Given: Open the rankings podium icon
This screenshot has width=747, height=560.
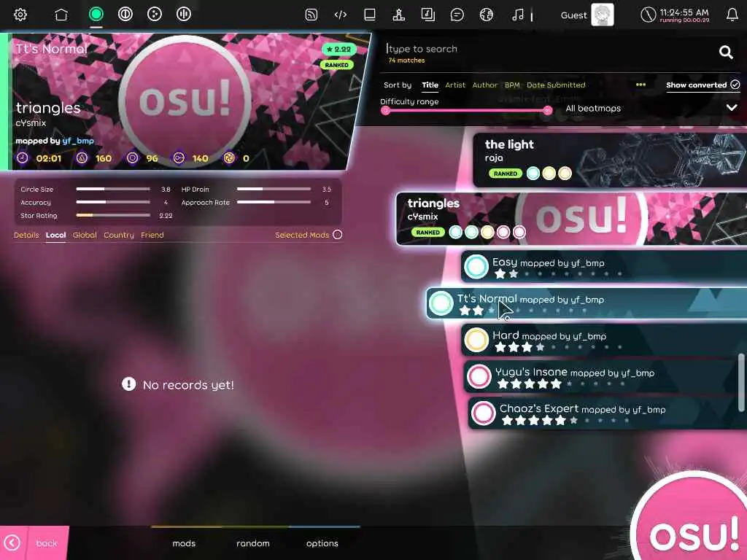Looking at the screenshot, I should [x=399, y=15].
